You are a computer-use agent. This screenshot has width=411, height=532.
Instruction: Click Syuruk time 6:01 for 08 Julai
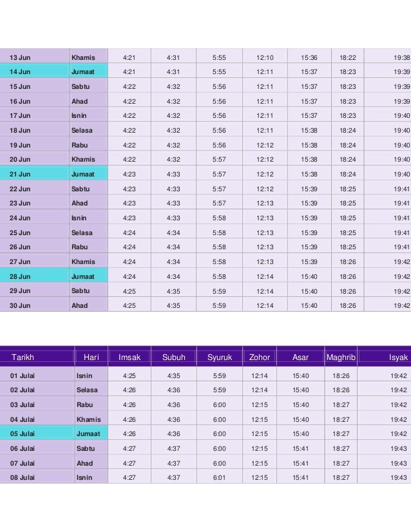(x=220, y=477)
